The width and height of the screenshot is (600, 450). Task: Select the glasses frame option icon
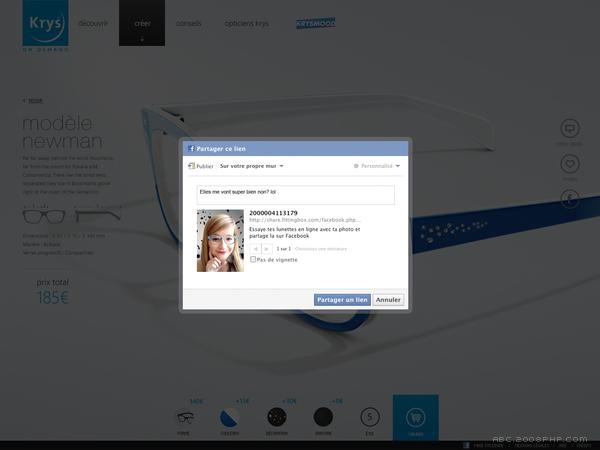point(183,417)
